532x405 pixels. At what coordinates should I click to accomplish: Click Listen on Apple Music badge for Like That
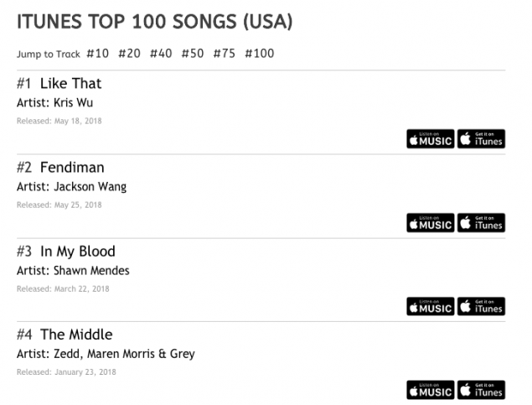pos(430,138)
